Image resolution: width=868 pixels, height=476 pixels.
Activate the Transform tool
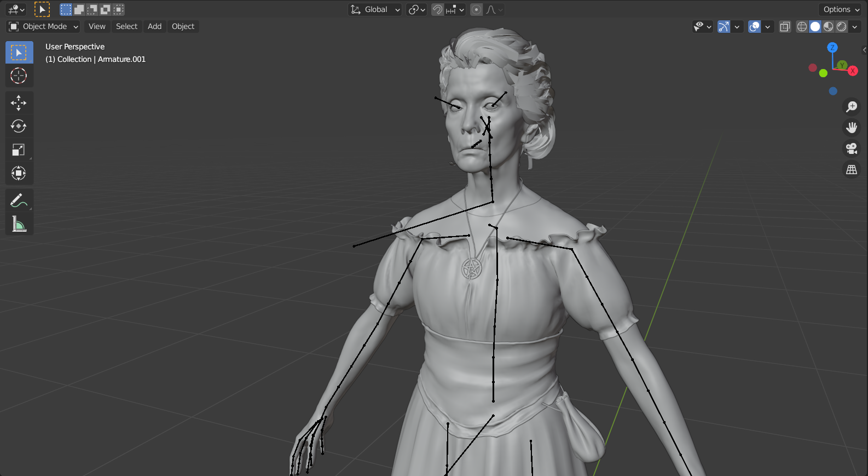(19, 174)
